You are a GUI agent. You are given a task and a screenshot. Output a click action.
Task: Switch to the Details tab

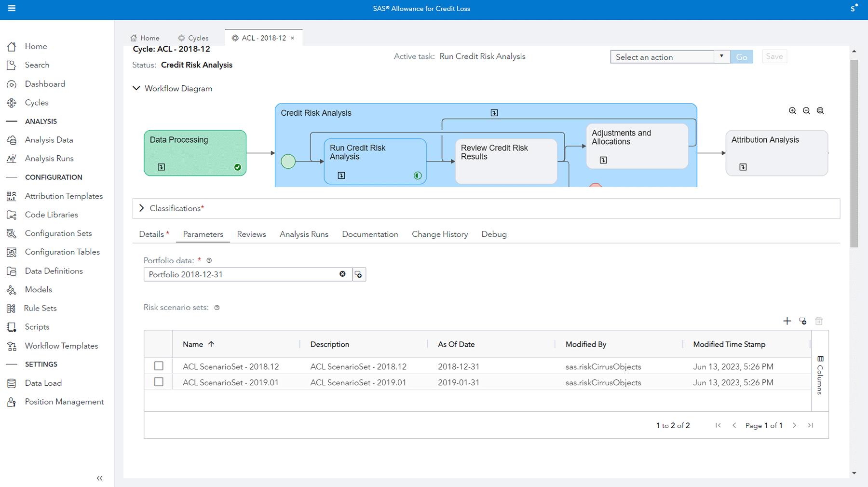coord(154,234)
